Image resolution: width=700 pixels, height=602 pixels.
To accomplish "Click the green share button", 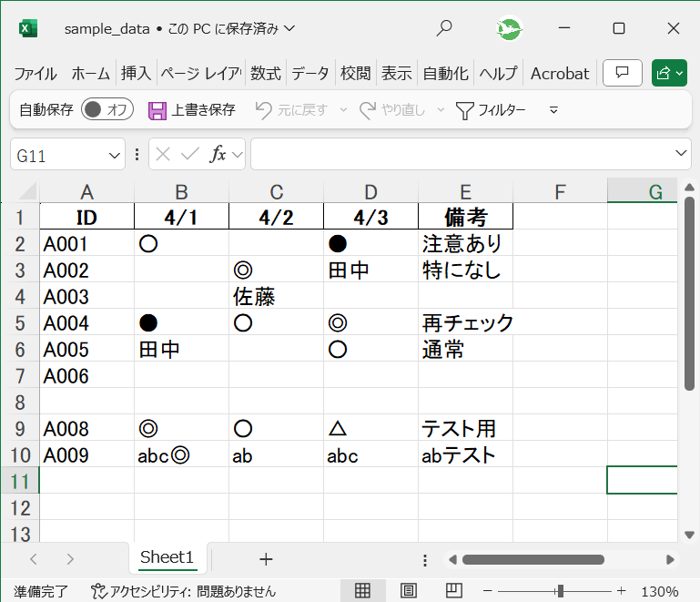I will click(669, 72).
